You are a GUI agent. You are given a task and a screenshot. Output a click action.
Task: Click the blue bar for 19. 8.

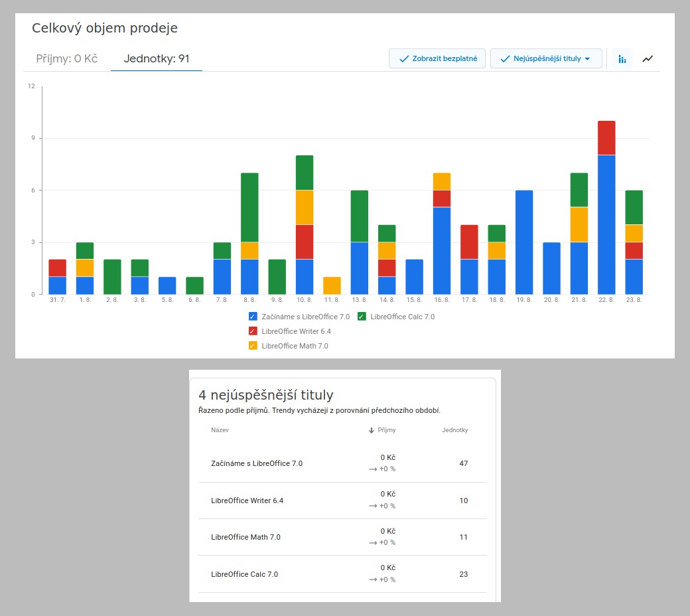coord(524,242)
